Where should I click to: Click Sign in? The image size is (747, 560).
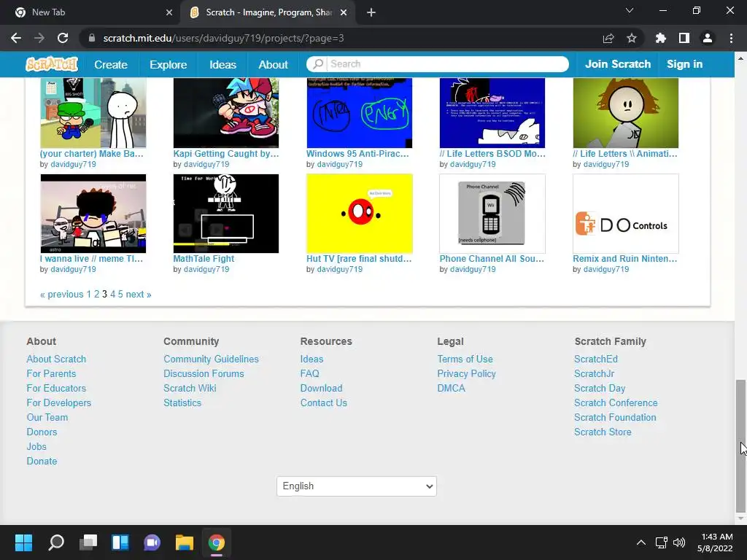[x=684, y=64]
